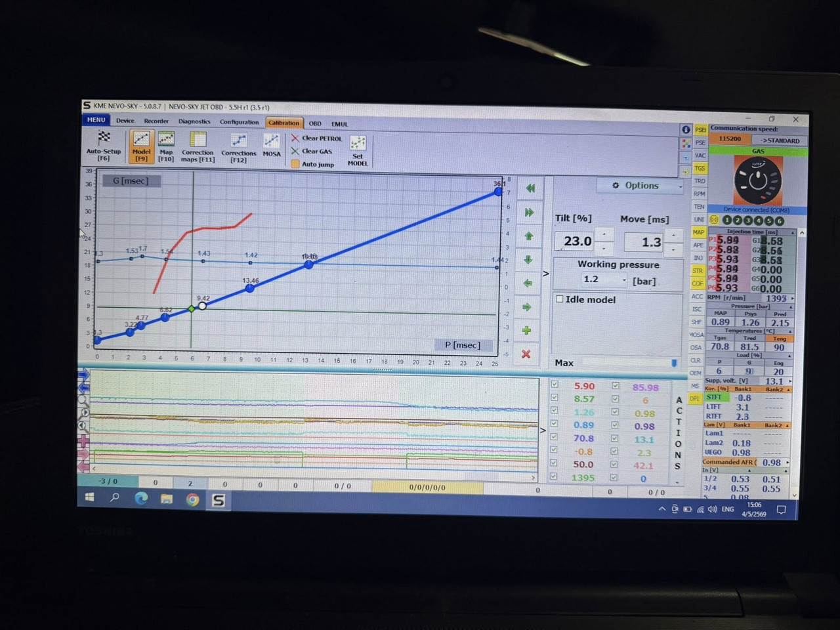
Task: Expand the Commanded AFR row arrow
Action: point(787,463)
